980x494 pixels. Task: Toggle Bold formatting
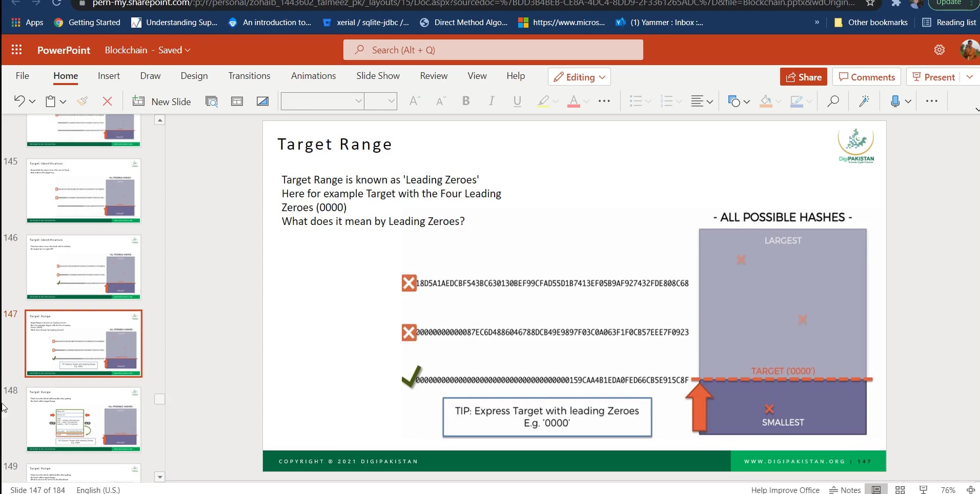(x=465, y=101)
